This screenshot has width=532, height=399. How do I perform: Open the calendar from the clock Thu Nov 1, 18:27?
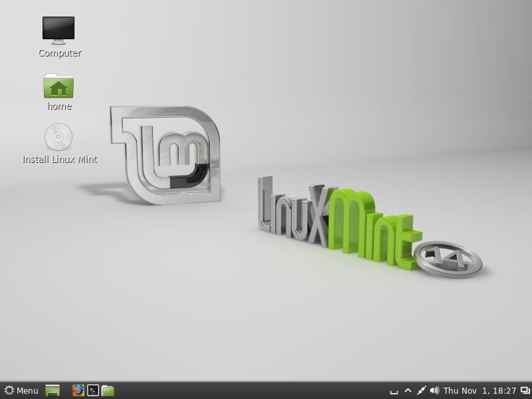click(x=479, y=391)
